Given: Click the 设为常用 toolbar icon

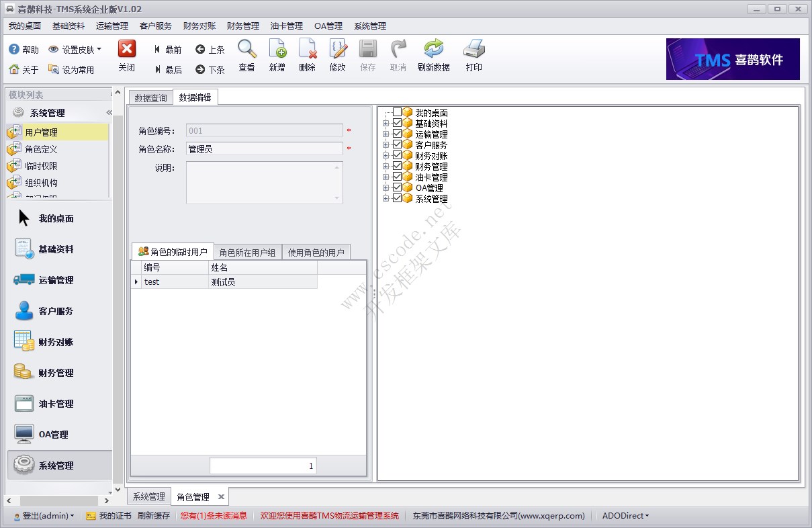Looking at the screenshot, I should [x=54, y=69].
